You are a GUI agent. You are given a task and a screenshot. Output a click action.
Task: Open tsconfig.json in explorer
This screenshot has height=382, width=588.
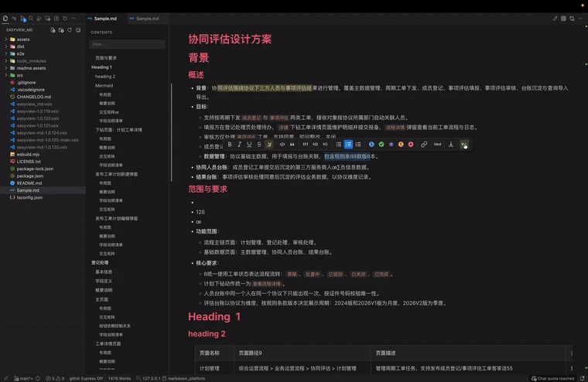click(43, 197)
